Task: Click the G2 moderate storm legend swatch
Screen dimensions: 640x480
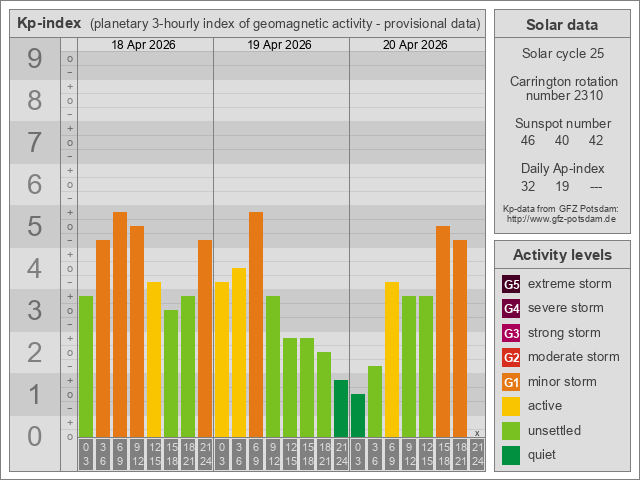Action: (511, 357)
